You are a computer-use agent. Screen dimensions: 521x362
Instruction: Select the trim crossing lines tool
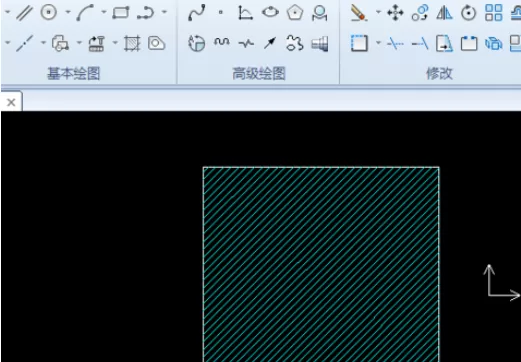click(395, 43)
